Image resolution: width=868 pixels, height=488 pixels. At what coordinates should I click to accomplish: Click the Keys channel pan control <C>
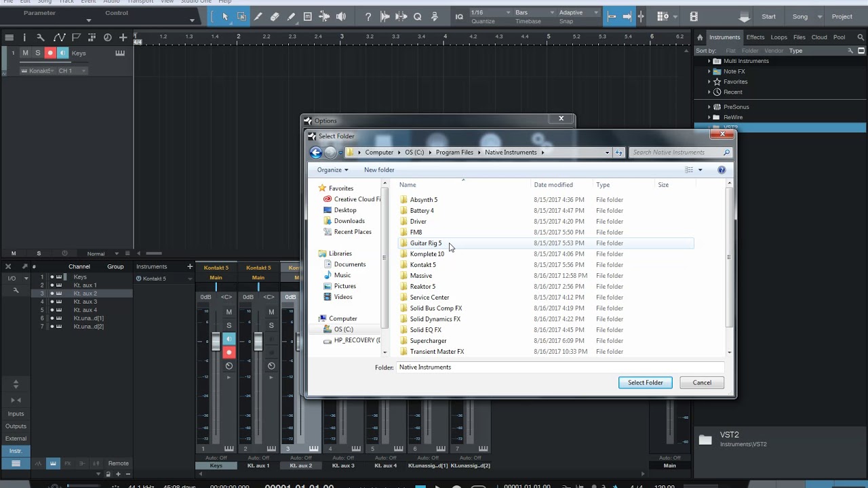(x=226, y=297)
